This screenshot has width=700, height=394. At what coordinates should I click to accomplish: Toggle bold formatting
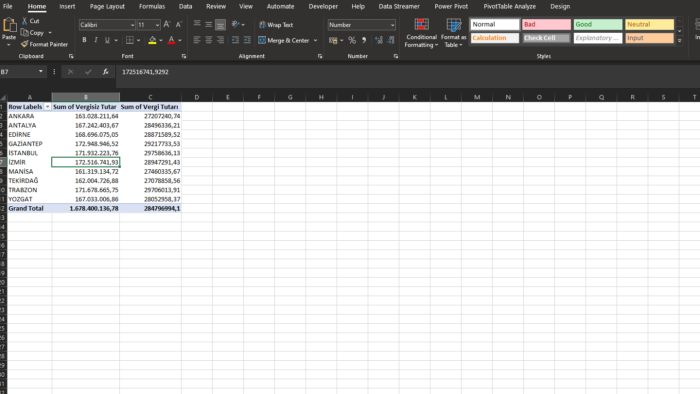pyautogui.click(x=84, y=40)
